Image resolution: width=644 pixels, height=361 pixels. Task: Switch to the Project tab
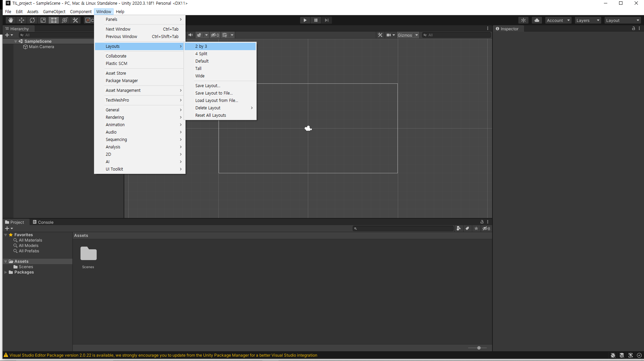tap(15, 222)
